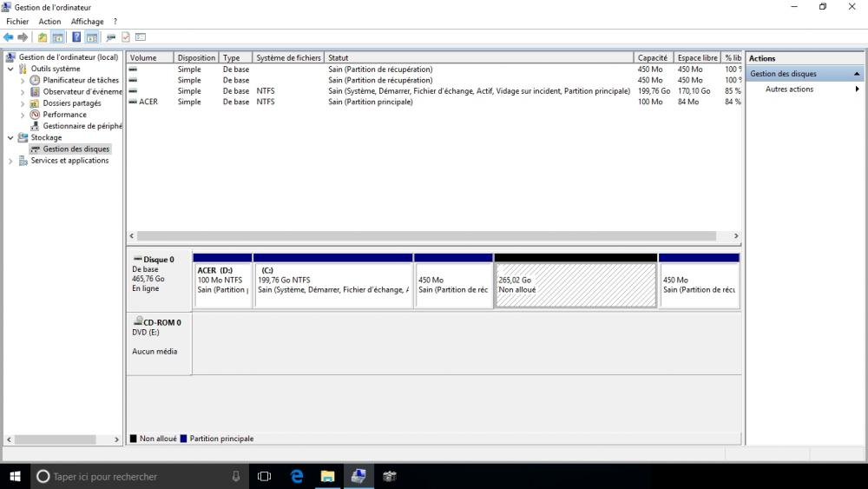Click the Type column header
868x489 pixels.
click(x=236, y=57)
